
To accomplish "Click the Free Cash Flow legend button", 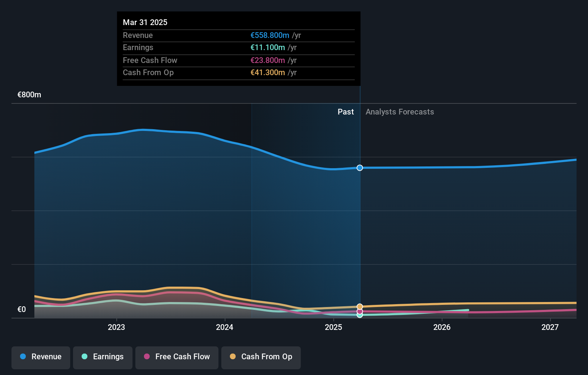I will pos(177,357).
